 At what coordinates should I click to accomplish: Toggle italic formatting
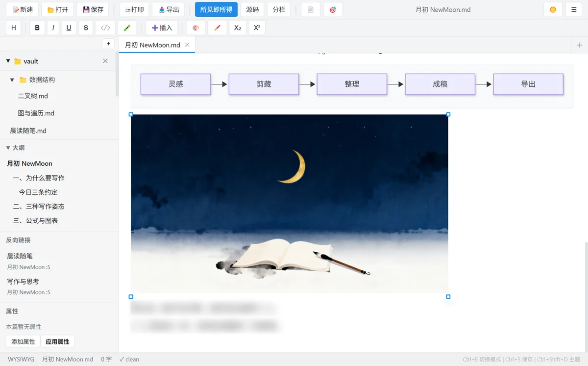pos(53,28)
